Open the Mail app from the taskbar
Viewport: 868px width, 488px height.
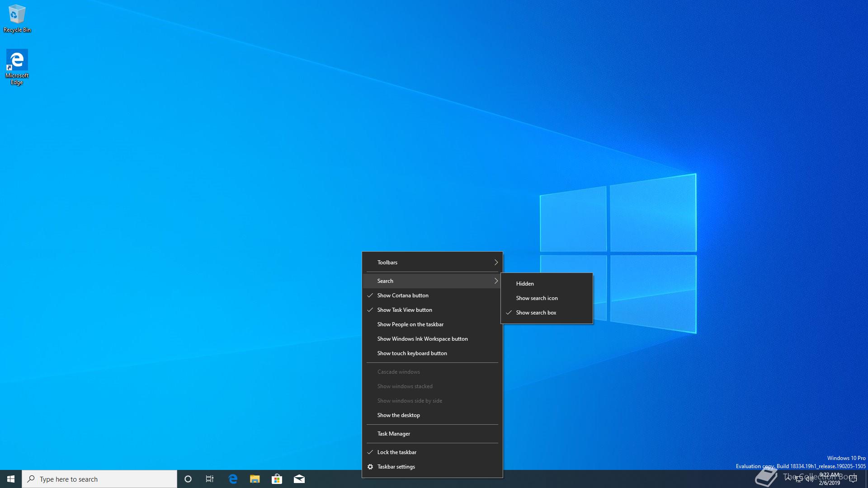coord(299,479)
